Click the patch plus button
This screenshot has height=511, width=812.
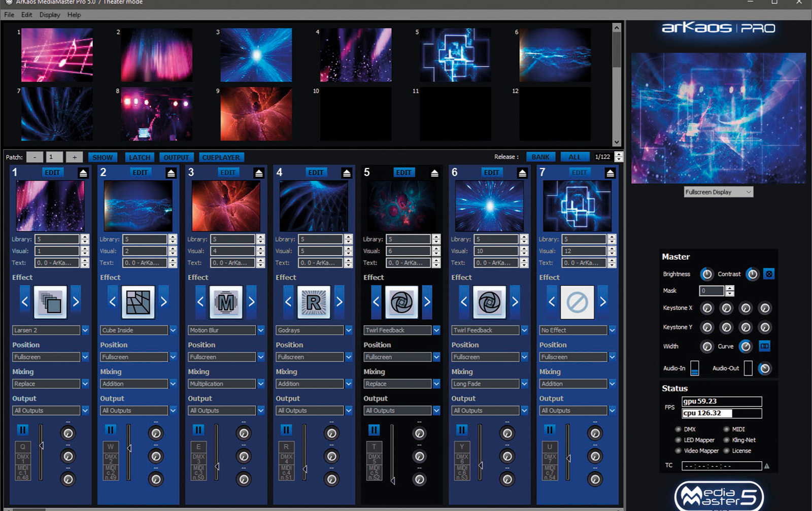[74, 157]
